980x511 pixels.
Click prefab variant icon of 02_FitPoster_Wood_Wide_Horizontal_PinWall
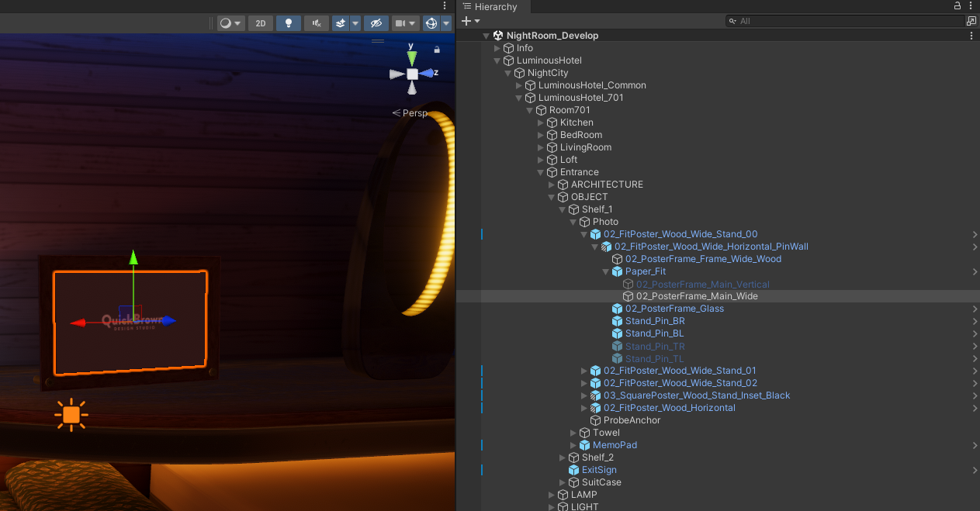[x=607, y=247]
